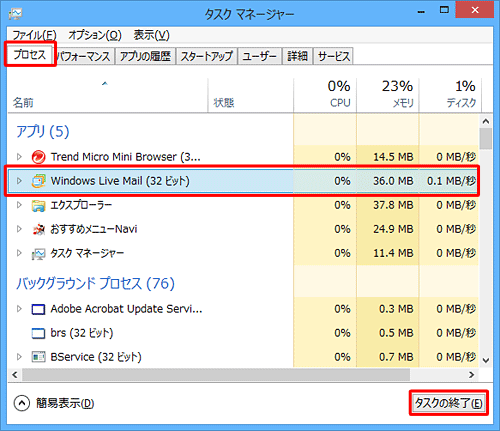Close the タスク マネージャー window
This screenshot has width=500, height=431.
click(x=475, y=10)
